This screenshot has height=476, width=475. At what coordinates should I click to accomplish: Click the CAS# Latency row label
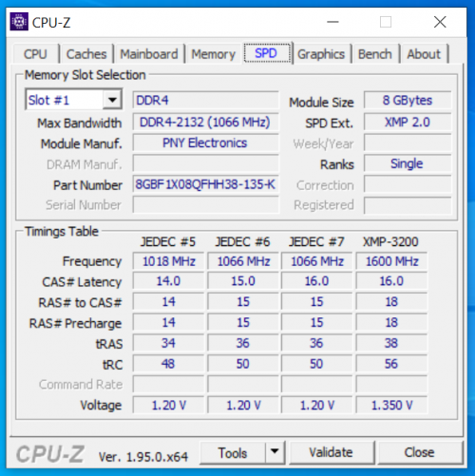[x=82, y=282]
